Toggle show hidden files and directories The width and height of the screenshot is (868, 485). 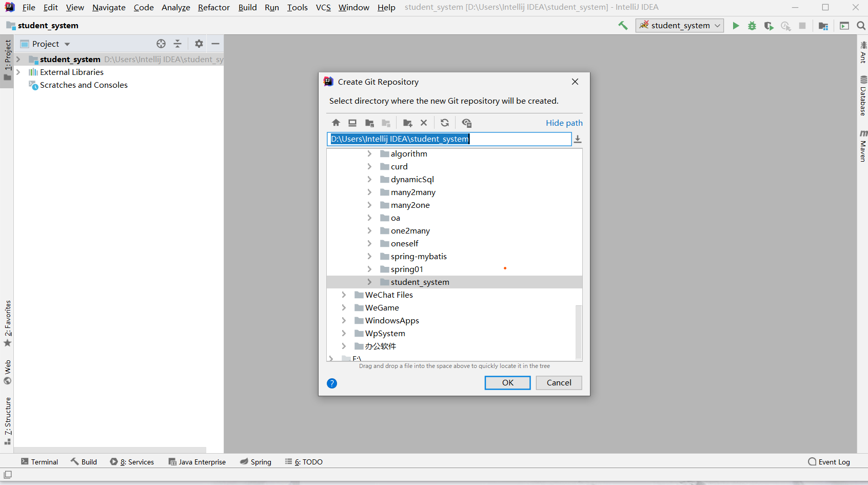click(466, 123)
